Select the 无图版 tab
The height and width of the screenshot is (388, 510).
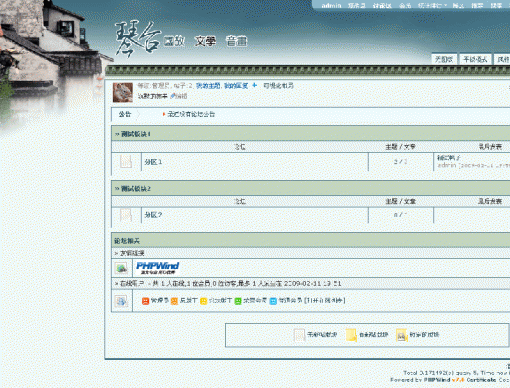click(444, 59)
